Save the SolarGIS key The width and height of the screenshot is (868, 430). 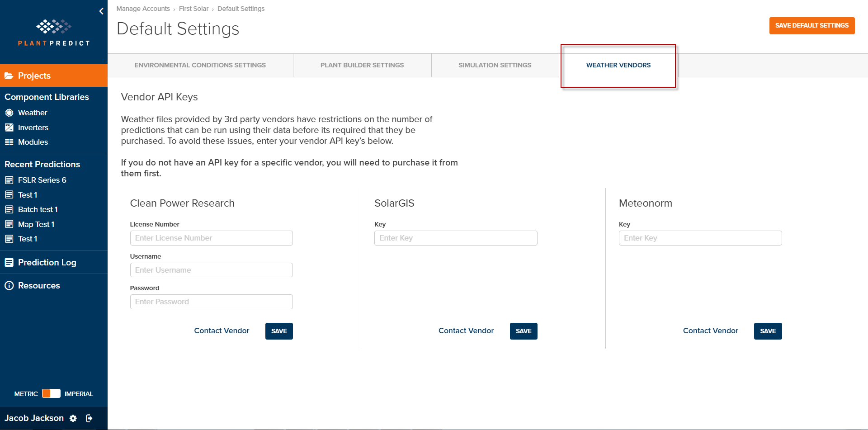pos(524,331)
